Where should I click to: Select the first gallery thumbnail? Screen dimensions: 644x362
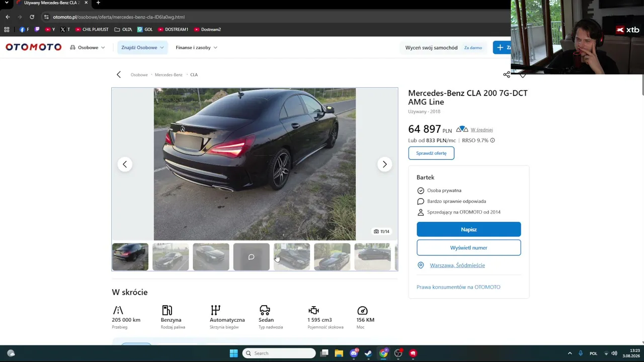[130, 257]
